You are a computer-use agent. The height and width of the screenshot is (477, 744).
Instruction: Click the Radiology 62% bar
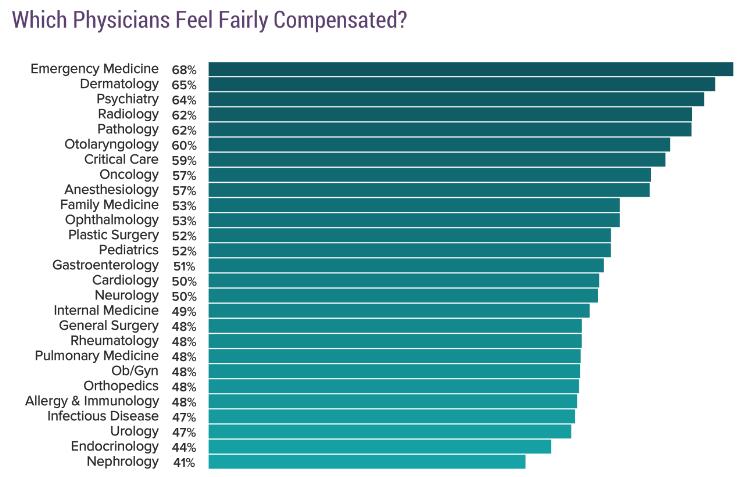coord(450,114)
